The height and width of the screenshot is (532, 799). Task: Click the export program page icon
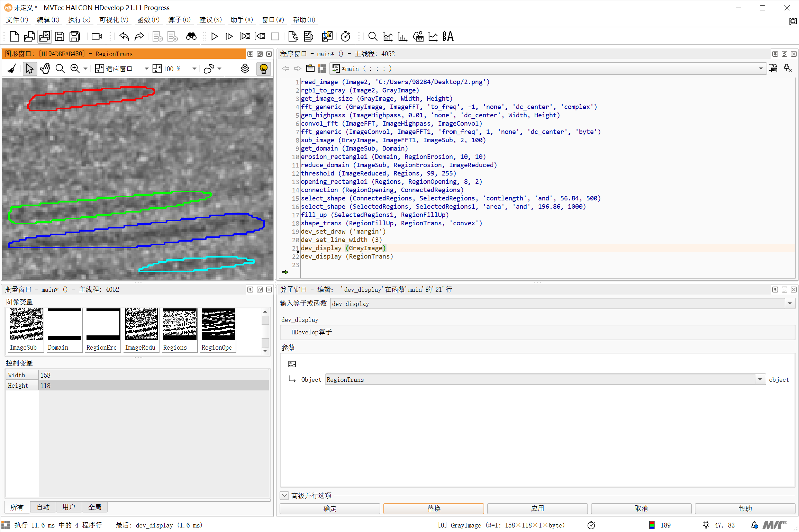[x=293, y=36]
